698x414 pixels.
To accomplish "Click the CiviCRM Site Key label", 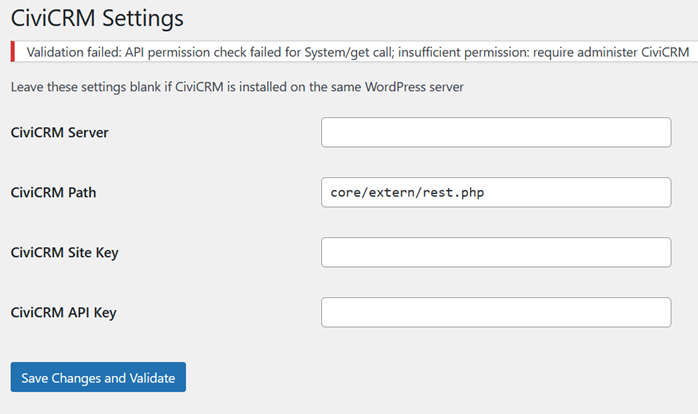I will tap(64, 252).
